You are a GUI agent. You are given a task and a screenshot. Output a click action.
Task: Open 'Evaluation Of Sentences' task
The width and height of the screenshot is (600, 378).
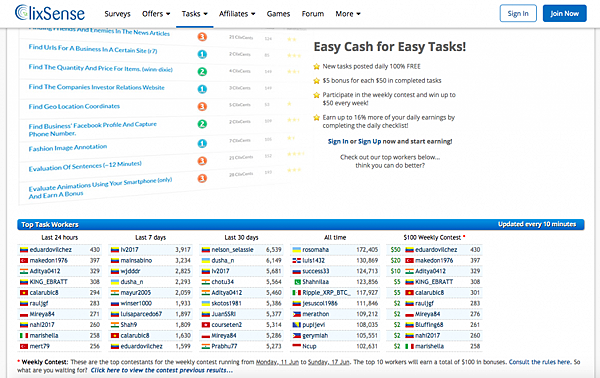click(85, 166)
